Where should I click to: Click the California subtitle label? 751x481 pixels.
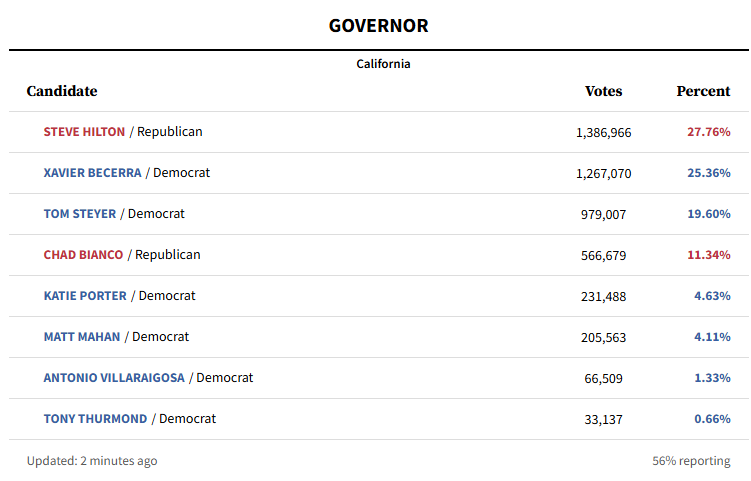point(383,64)
